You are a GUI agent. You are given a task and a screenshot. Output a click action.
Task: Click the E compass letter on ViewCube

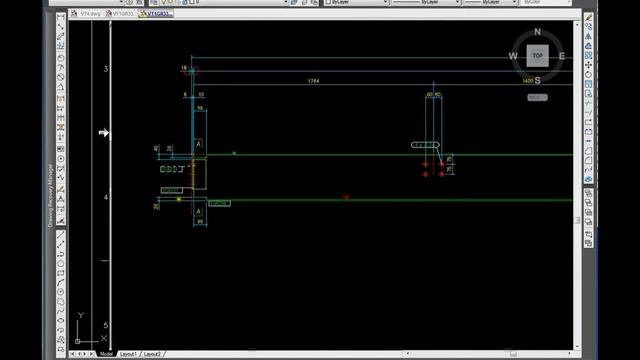[562, 56]
